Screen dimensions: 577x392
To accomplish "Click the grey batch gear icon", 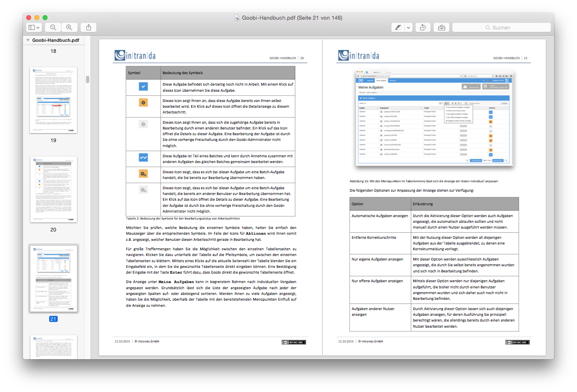I will pyautogui.click(x=143, y=190).
